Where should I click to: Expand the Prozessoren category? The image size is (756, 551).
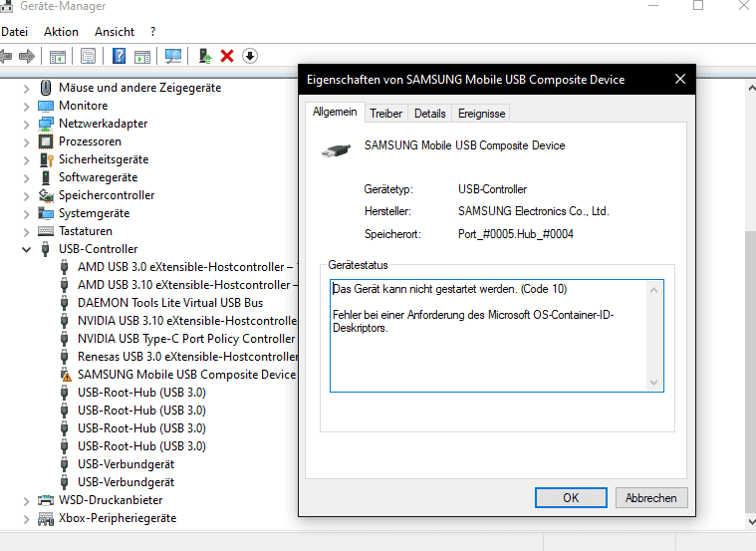27,142
